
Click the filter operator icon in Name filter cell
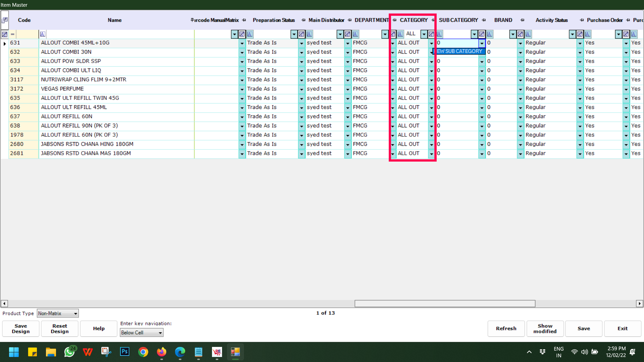[x=43, y=34]
